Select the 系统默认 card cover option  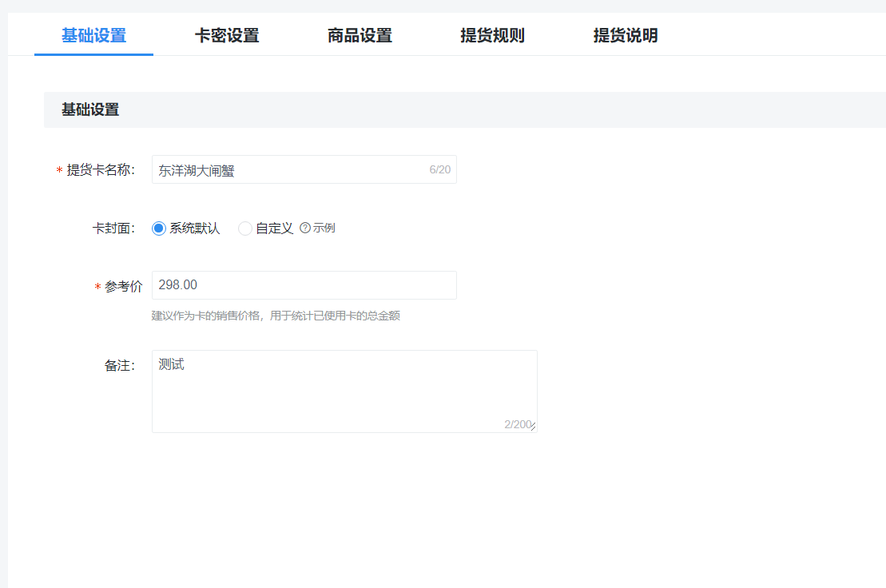tap(158, 228)
